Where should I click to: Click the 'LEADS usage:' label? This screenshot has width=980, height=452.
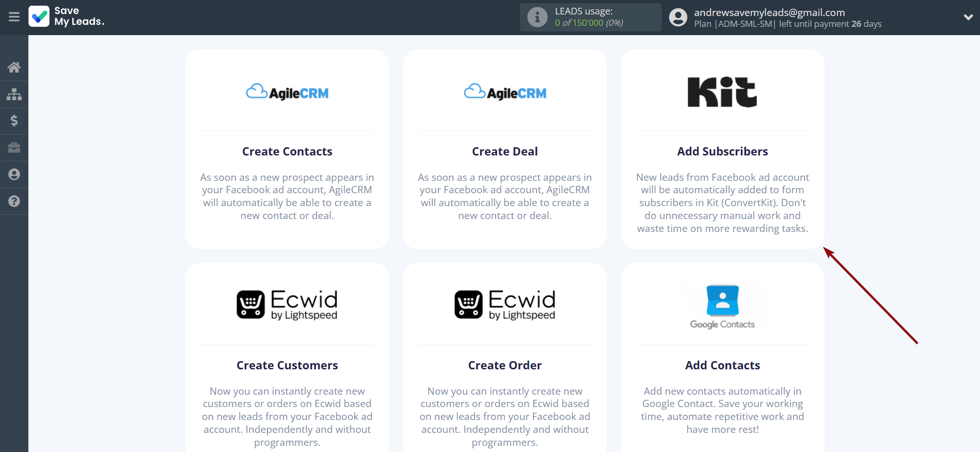[583, 11]
